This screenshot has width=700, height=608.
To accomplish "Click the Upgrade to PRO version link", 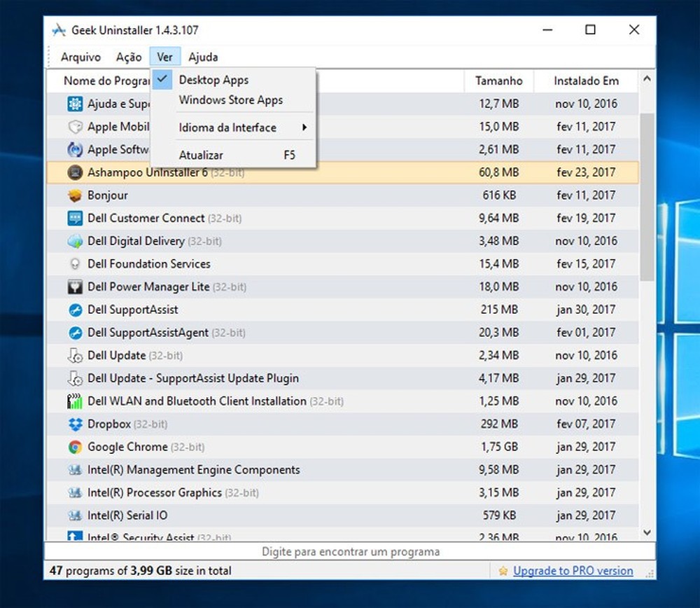I will (573, 570).
